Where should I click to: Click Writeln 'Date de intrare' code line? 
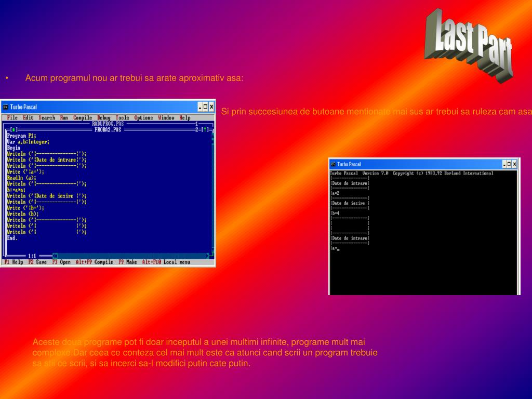click(x=47, y=160)
